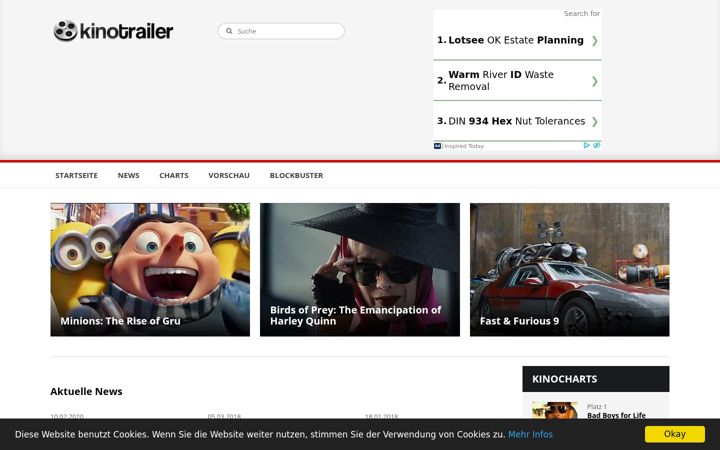720x450 pixels.
Task: Open Mehr Infos cookie link
Action: (x=530, y=434)
